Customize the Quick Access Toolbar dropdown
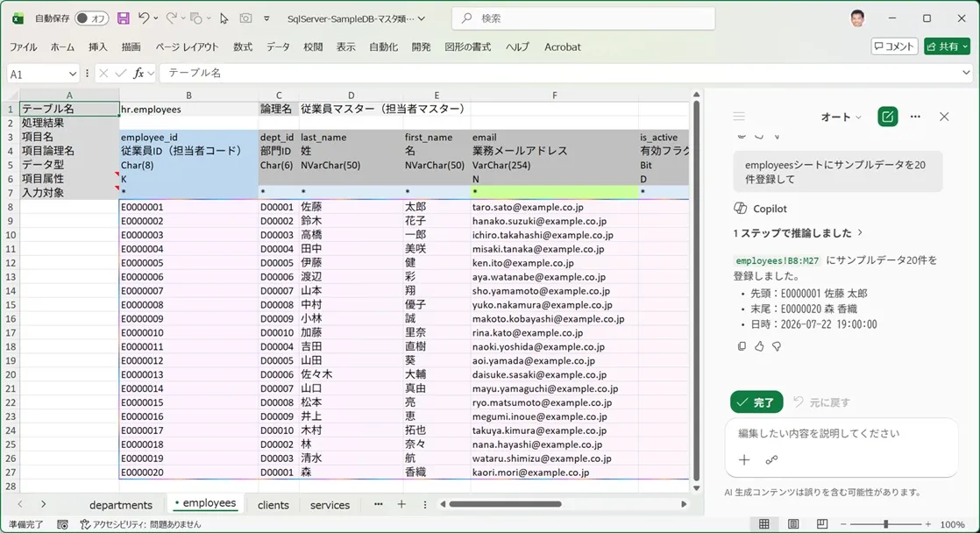The width and height of the screenshot is (980, 533). [266, 18]
